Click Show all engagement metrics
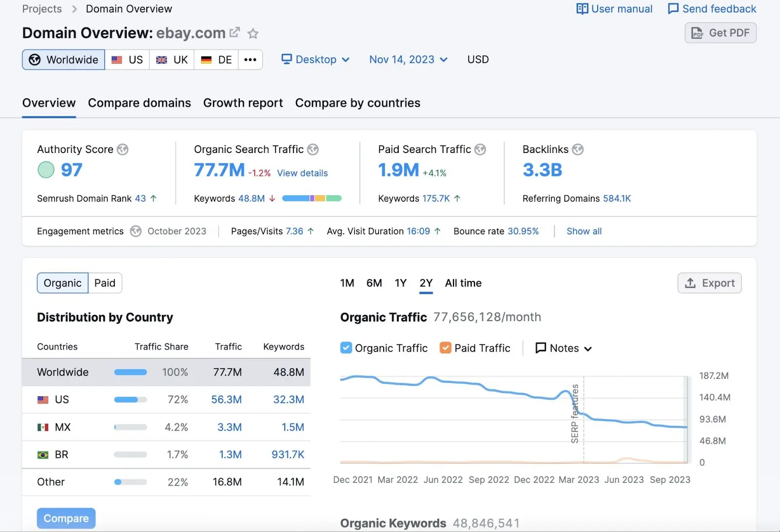 coord(584,231)
